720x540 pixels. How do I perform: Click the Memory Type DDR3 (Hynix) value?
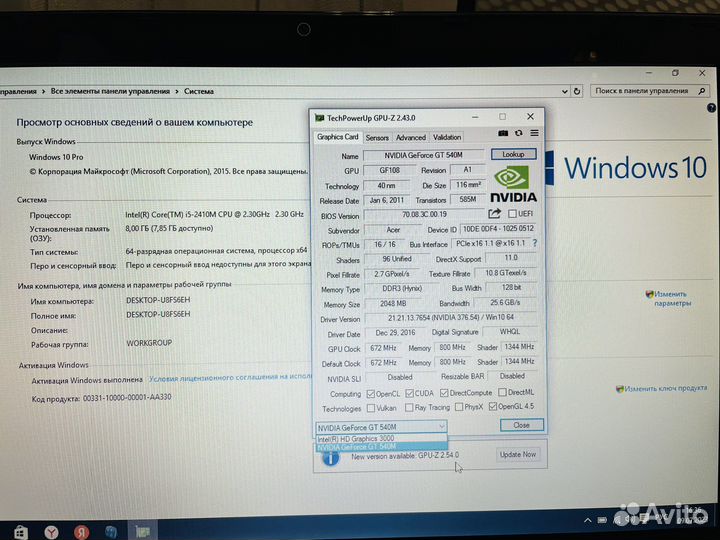[402, 289]
